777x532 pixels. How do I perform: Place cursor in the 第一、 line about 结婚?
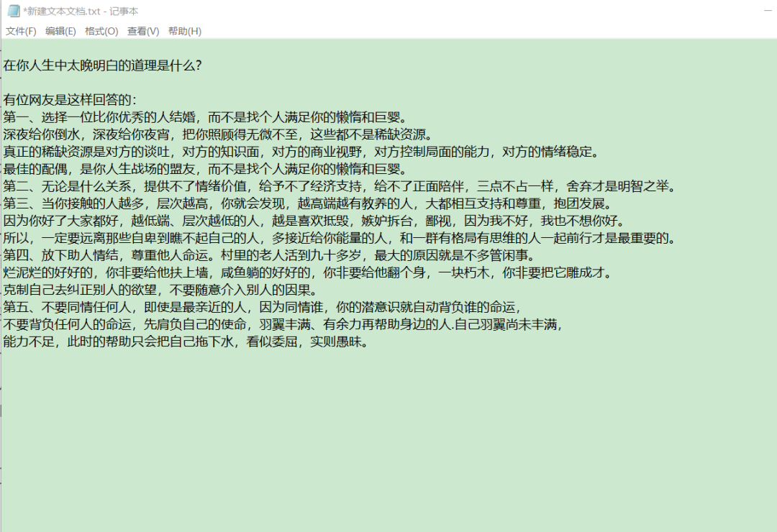pyautogui.click(x=201, y=116)
